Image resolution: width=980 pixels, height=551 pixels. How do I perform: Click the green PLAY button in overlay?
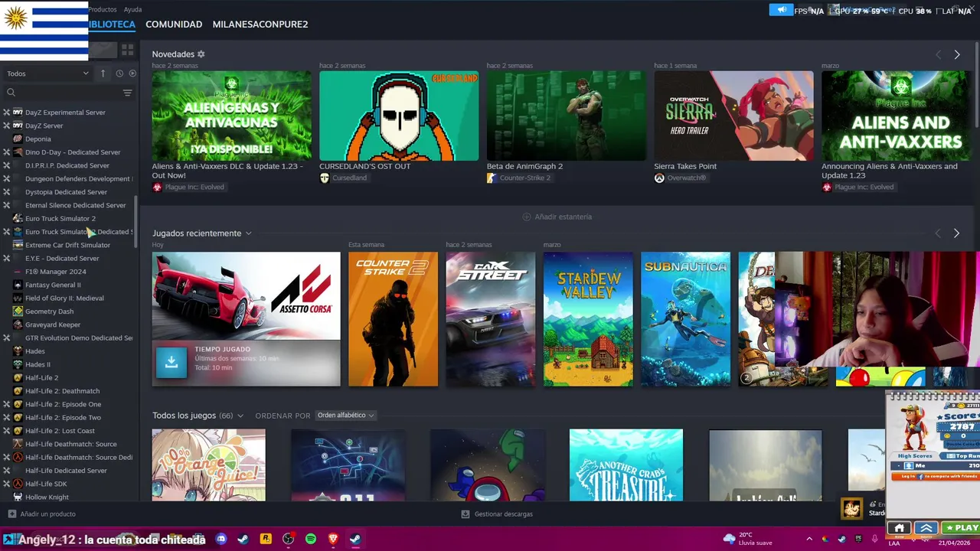pyautogui.click(x=962, y=528)
